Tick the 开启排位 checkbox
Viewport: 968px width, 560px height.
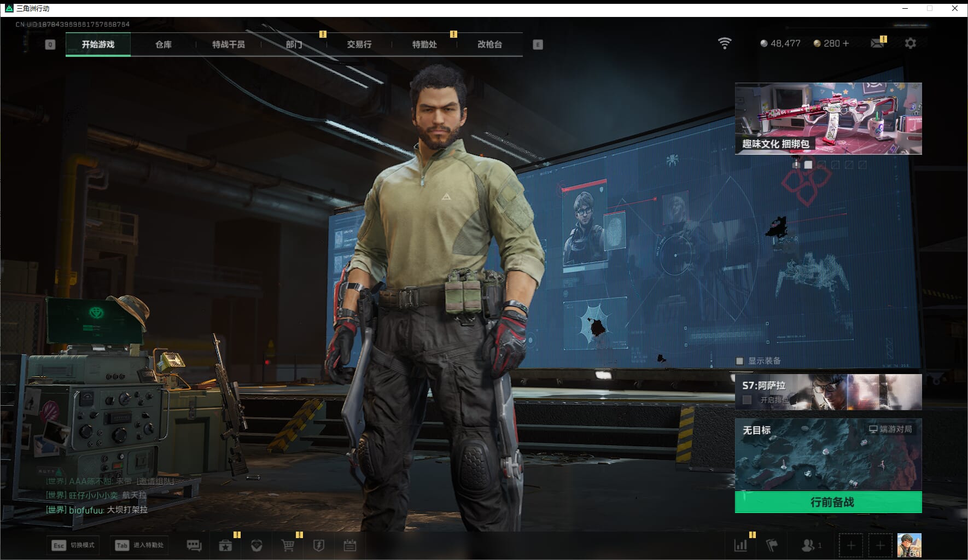[747, 400]
